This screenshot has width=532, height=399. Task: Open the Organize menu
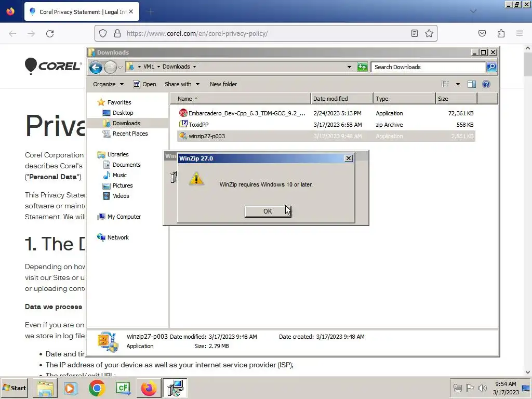tap(108, 84)
